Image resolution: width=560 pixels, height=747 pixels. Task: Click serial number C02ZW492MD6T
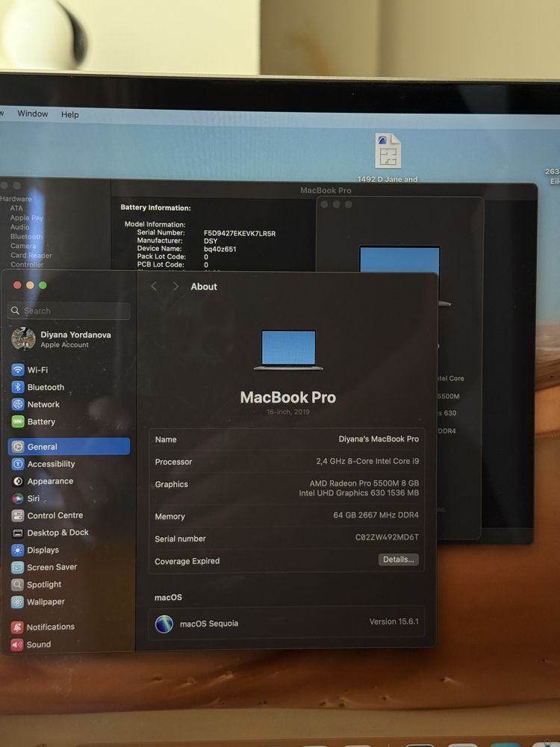click(387, 537)
